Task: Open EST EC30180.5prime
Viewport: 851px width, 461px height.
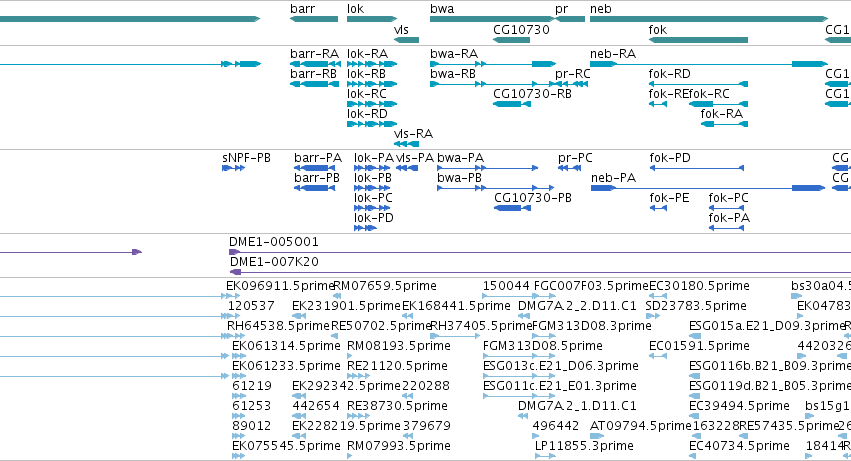Action: pyautogui.click(x=700, y=286)
